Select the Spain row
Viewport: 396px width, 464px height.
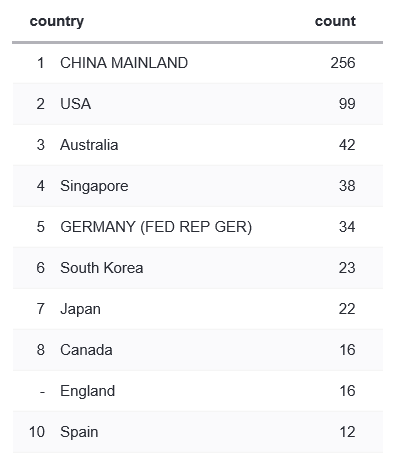point(198,432)
